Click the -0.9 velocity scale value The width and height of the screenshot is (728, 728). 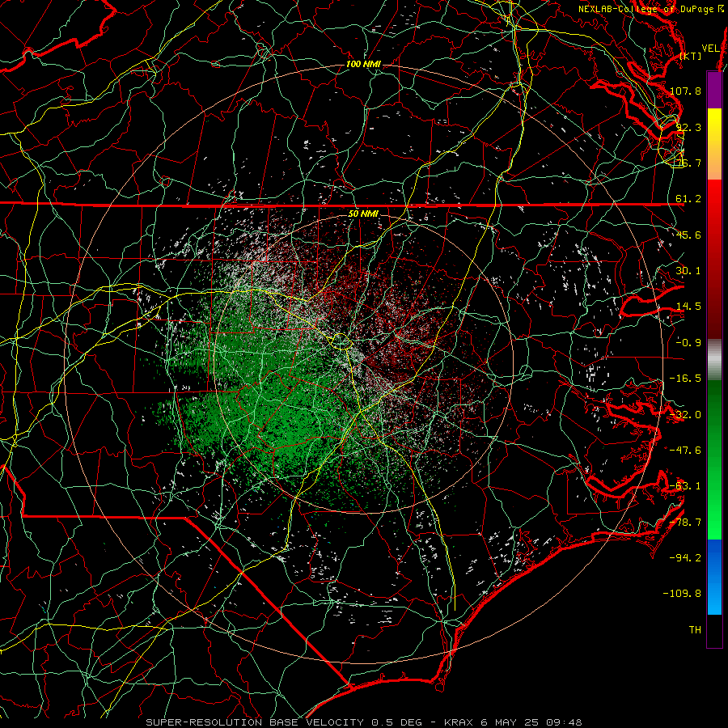coord(688,343)
